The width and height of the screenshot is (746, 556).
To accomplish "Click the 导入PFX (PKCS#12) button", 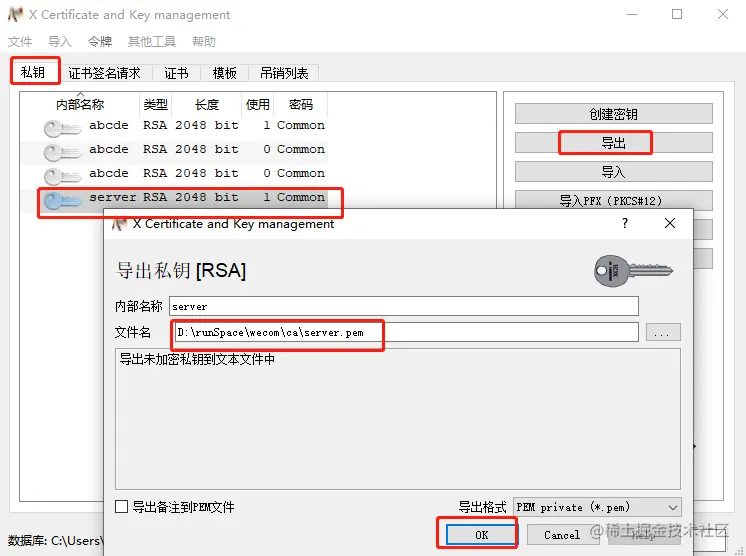I will tap(614, 201).
